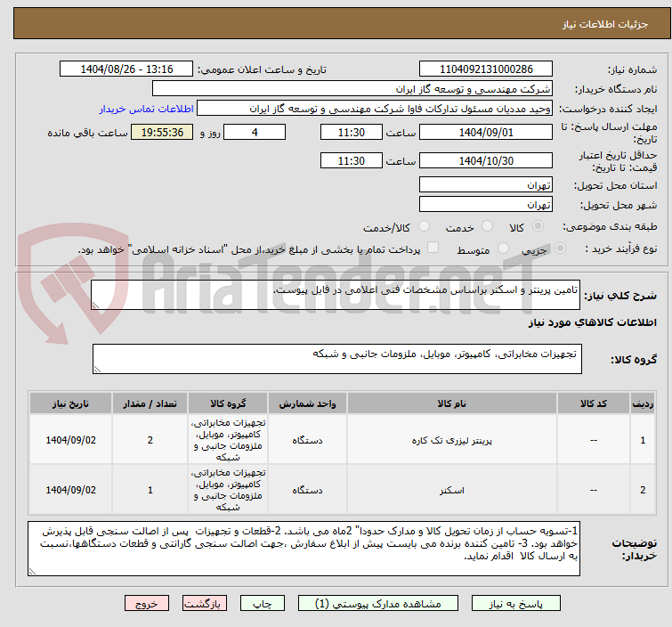
Task: Click the date 1404/09/02 in printer row
Action: point(70,440)
